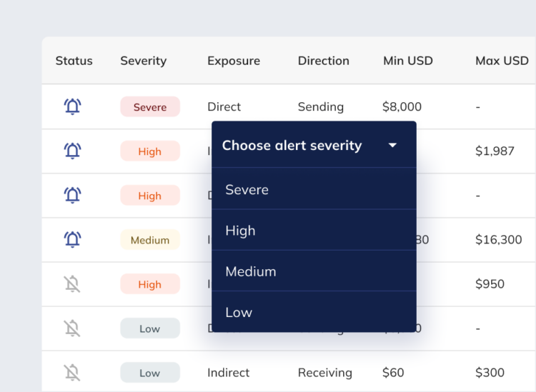Screen dimensions: 536x392
Task: Select Low from the dropdown list
Action: (x=239, y=312)
